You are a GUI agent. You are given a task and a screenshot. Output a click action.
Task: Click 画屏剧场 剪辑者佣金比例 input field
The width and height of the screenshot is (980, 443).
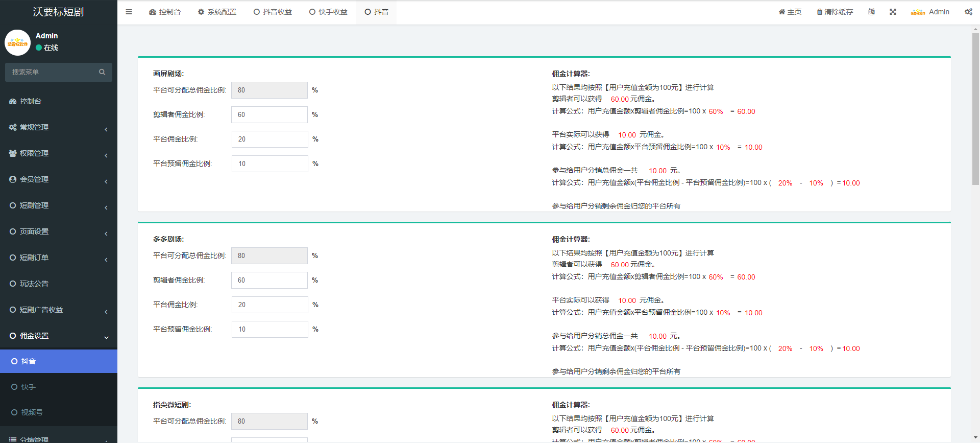point(269,114)
